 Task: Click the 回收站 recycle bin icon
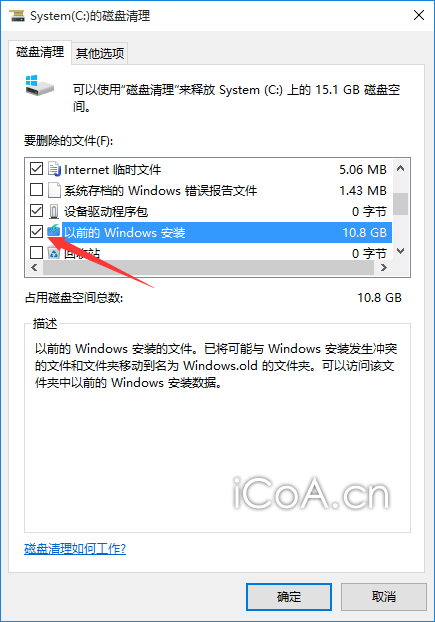[54, 252]
